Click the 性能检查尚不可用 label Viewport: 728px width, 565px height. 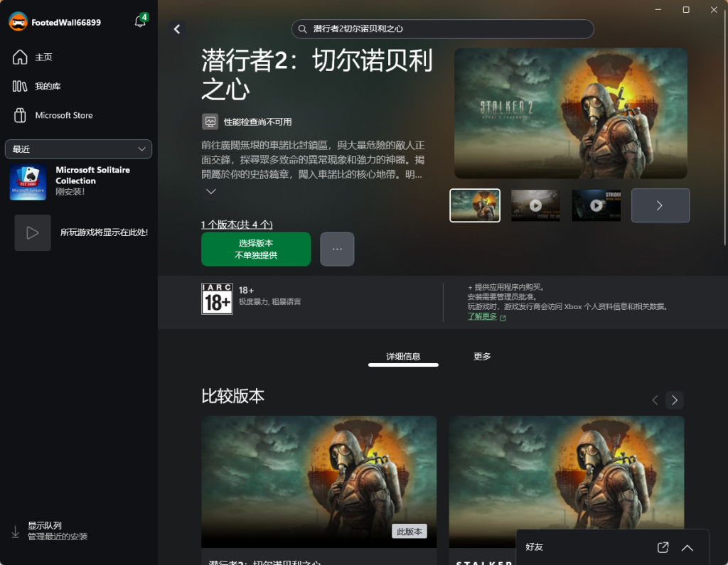pyautogui.click(x=257, y=122)
